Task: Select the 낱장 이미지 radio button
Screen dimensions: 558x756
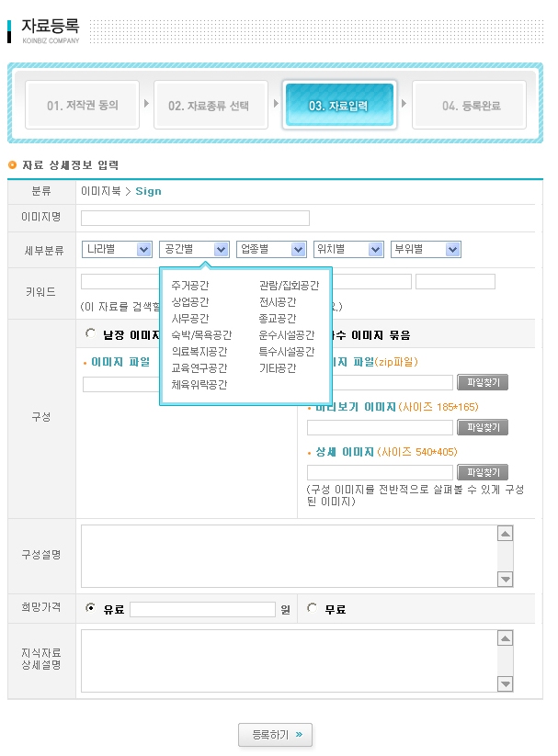Action: point(90,333)
